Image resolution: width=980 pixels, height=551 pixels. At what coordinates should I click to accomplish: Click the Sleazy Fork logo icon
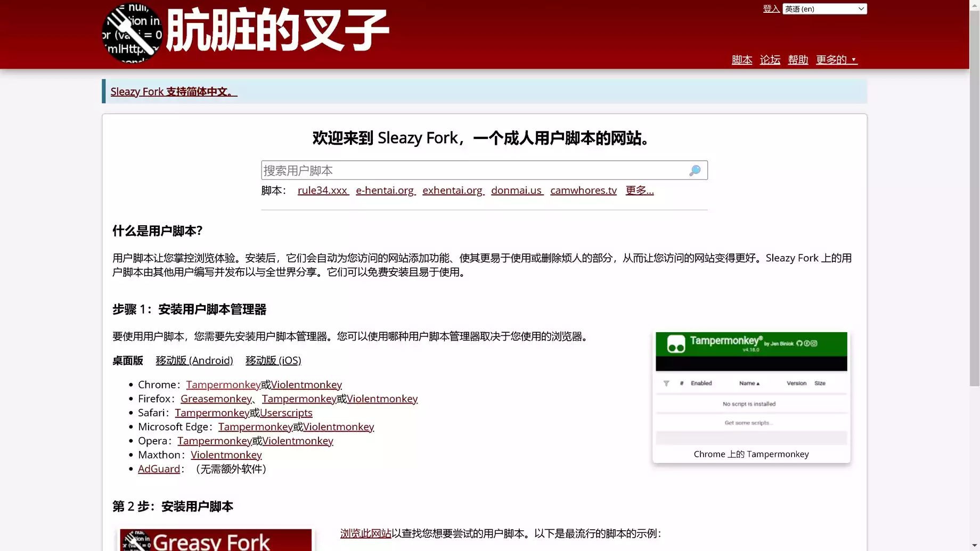coord(132,33)
